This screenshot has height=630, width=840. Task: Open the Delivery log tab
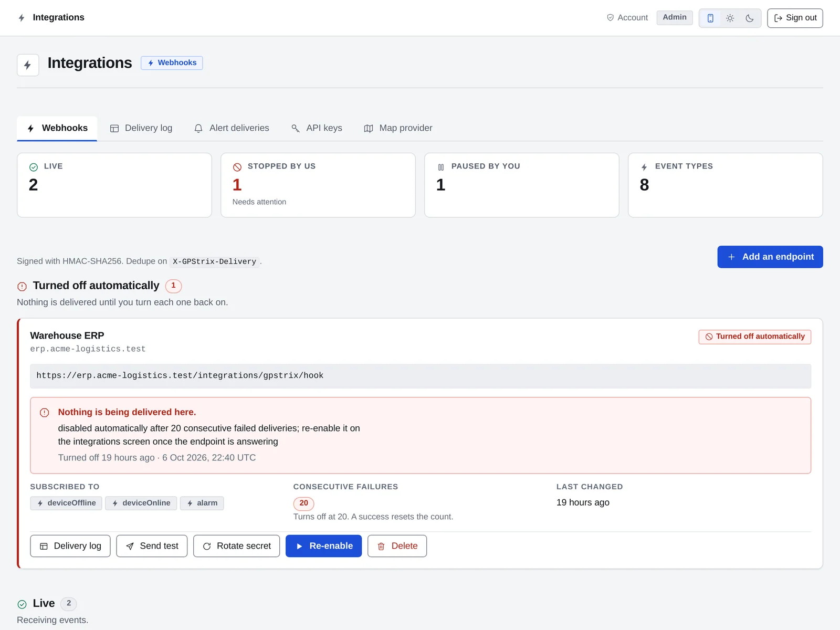[x=141, y=128]
